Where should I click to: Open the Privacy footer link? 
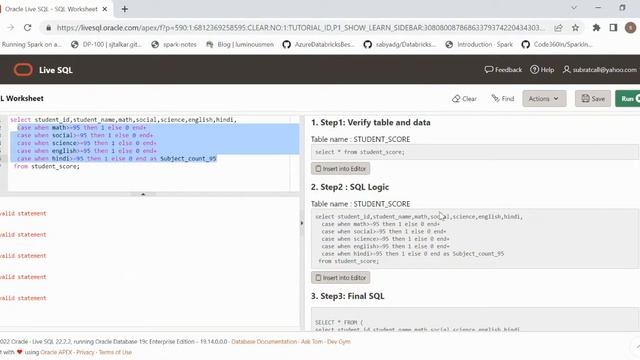(85, 352)
